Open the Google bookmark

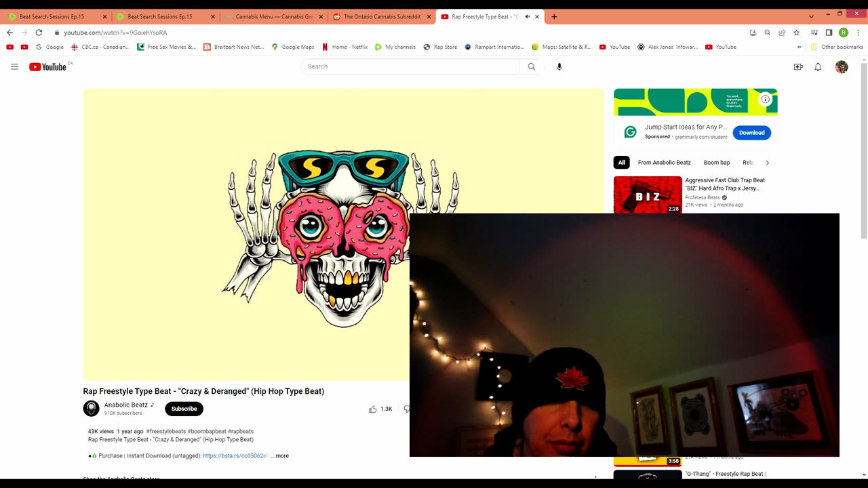[50, 47]
